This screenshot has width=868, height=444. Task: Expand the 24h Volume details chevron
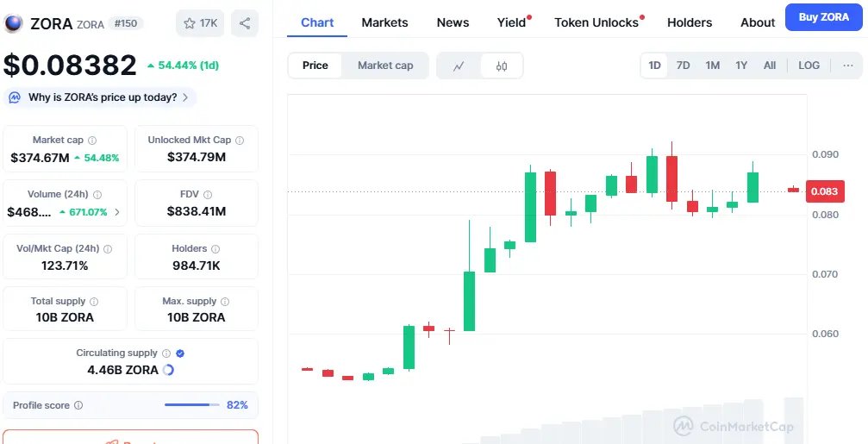click(117, 212)
